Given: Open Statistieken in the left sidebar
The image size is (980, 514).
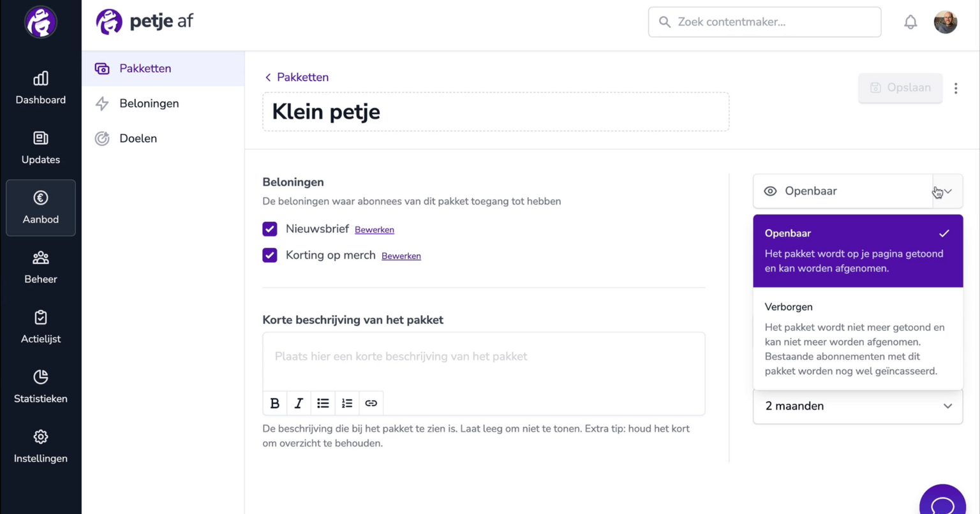Looking at the screenshot, I should [x=41, y=386].
